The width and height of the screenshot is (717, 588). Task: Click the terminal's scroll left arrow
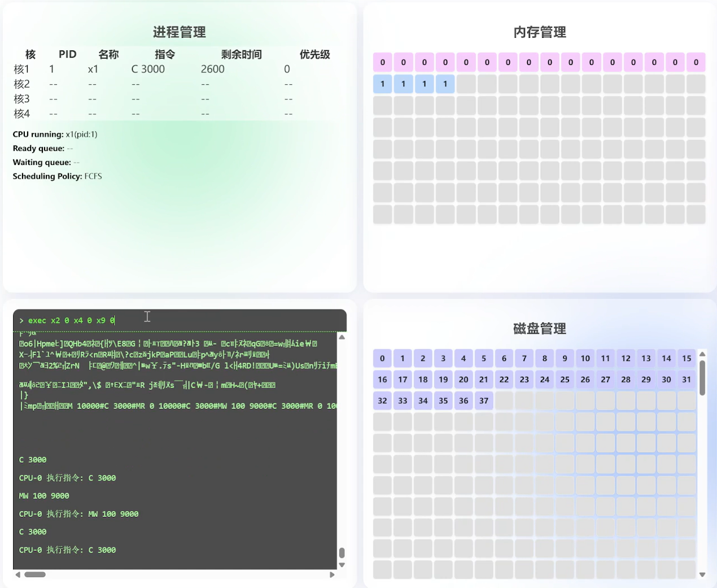(x=18, y=574)
